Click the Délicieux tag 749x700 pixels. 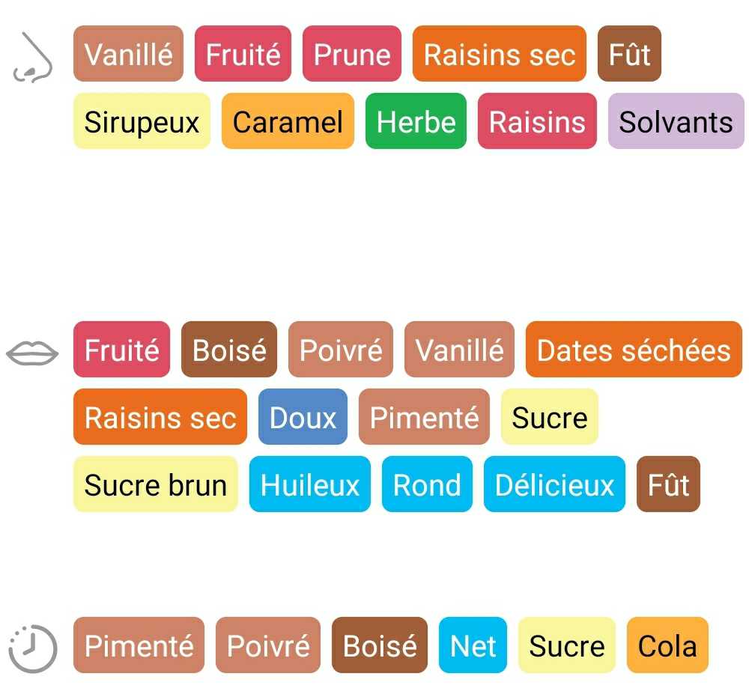tap(554, 484)
